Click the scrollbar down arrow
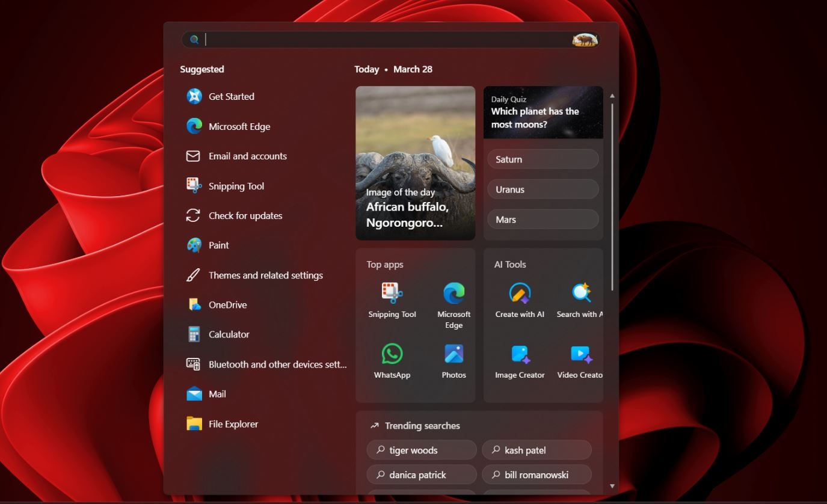Image resolution: width=827 pixels, height=504 pixels. pos(612,486)
